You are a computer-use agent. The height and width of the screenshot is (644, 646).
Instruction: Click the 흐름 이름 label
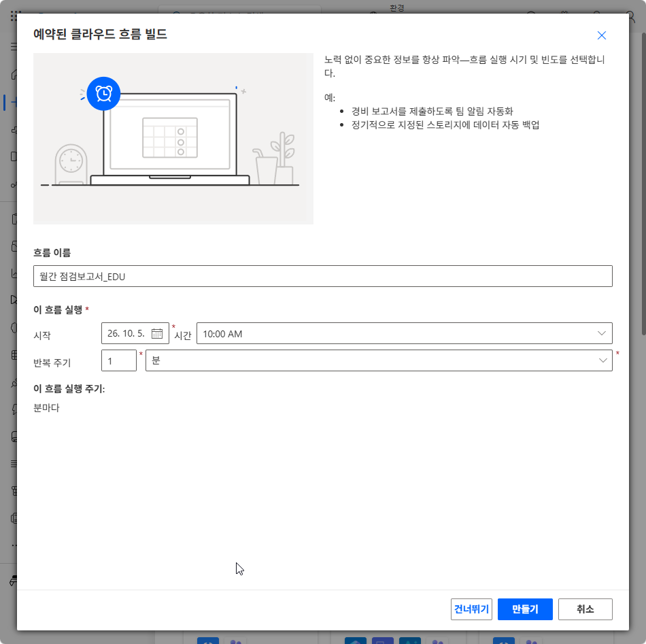pos(52,252)
